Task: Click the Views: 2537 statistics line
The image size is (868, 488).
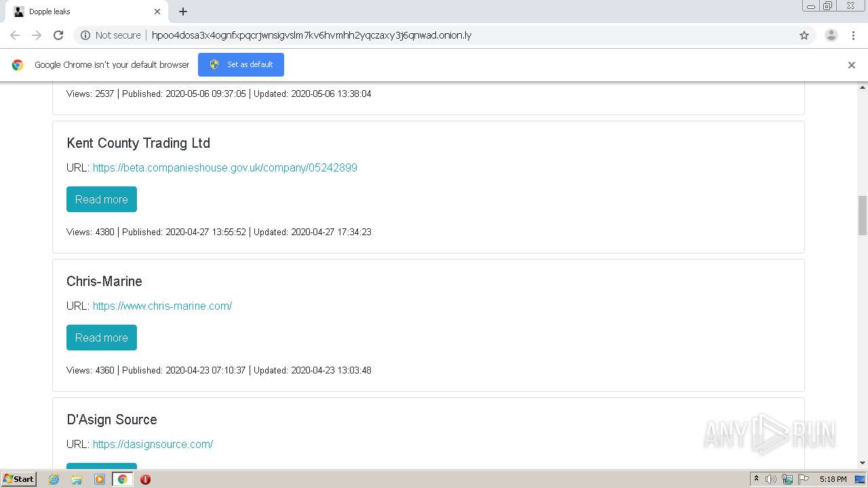Action: 219,94
